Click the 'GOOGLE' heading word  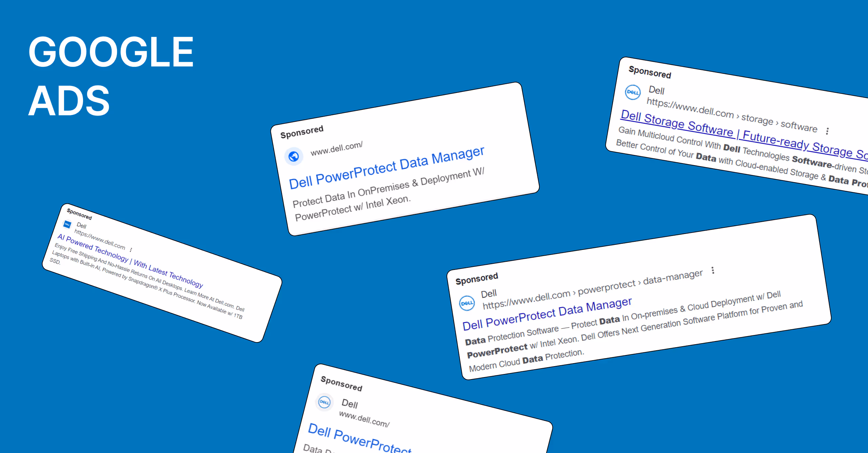tap(111, 52)
